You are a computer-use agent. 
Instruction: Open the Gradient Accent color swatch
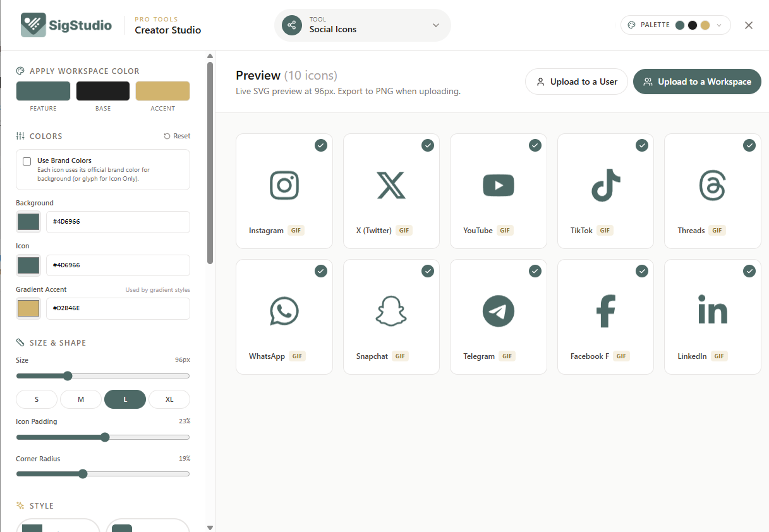(x=28, y=308)
